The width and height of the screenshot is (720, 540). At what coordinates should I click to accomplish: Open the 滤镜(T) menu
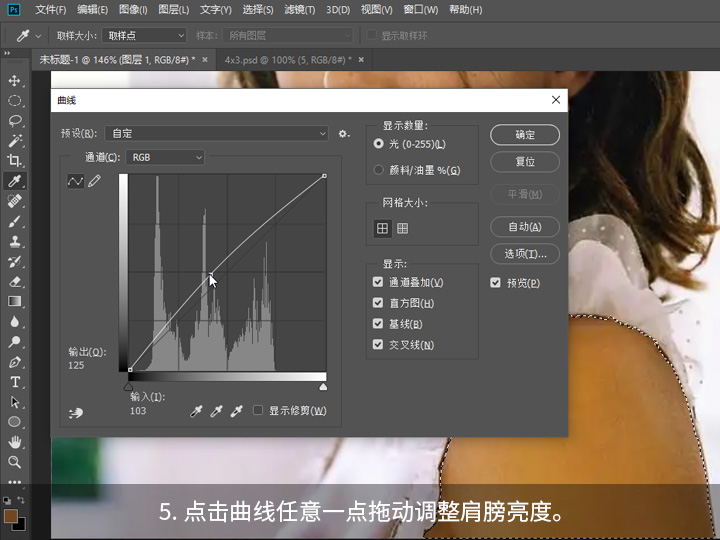[x=301, y=10]
